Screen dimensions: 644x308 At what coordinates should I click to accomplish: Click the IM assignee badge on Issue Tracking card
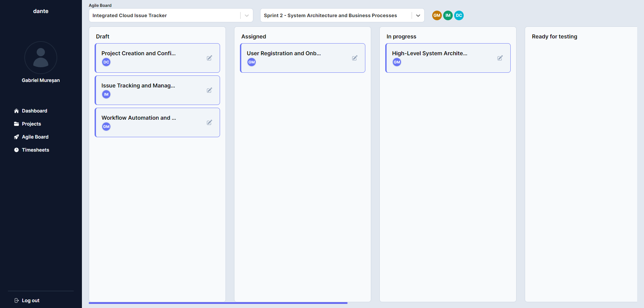click(106, 94)
